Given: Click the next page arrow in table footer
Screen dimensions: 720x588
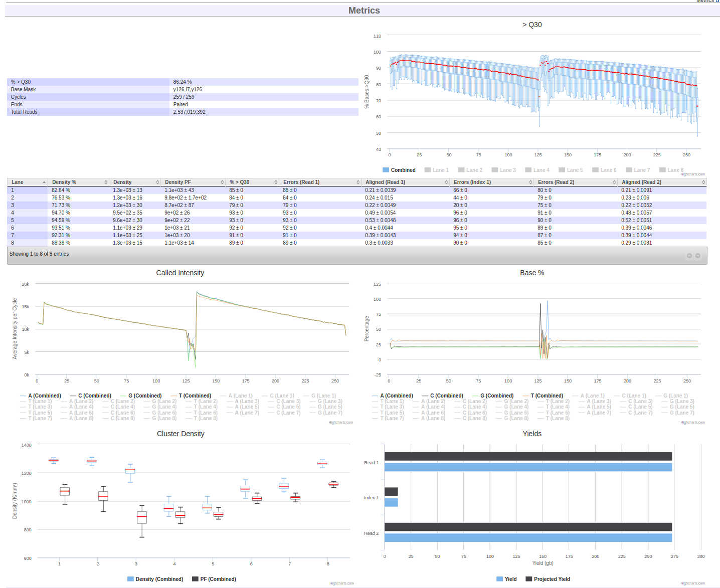Looking at the screenshot, I should point(697,256).
